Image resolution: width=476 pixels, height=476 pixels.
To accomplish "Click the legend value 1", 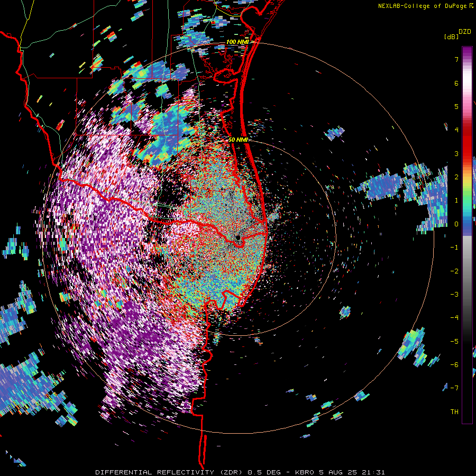I will click(x=456, y=200).
